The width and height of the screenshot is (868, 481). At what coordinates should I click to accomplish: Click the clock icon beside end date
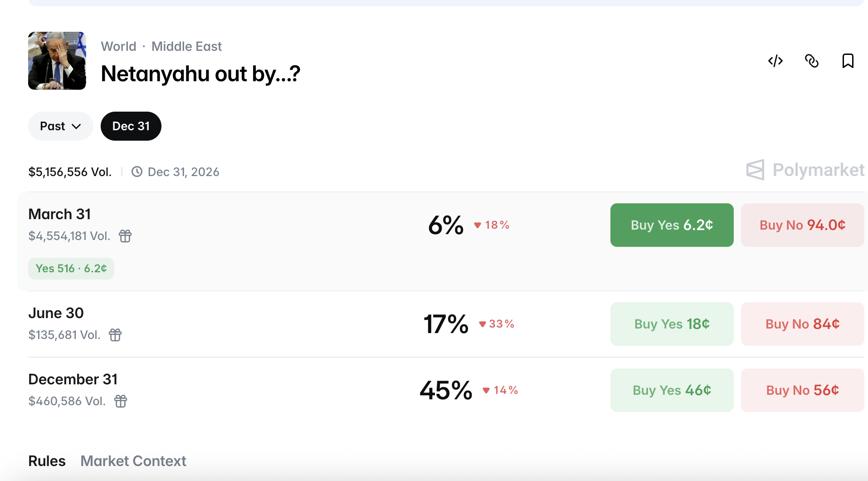point(137,172)
